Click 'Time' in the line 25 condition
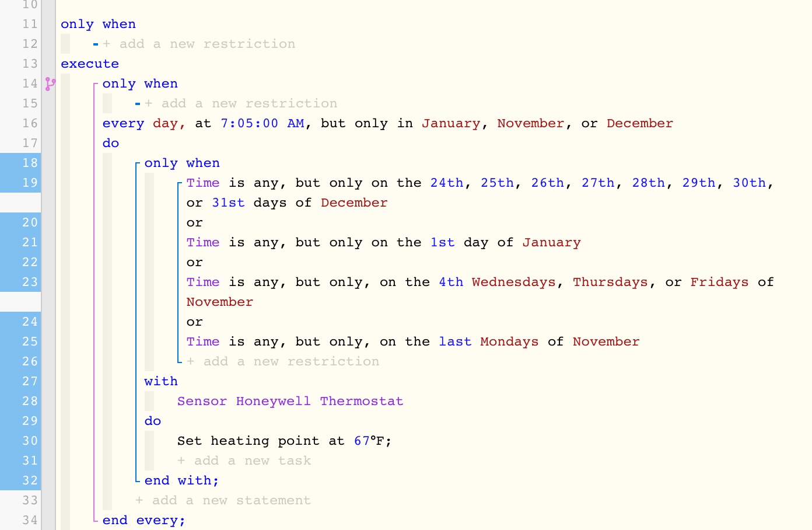The height and width of the screenshot is (530, 812). point(203,341)
